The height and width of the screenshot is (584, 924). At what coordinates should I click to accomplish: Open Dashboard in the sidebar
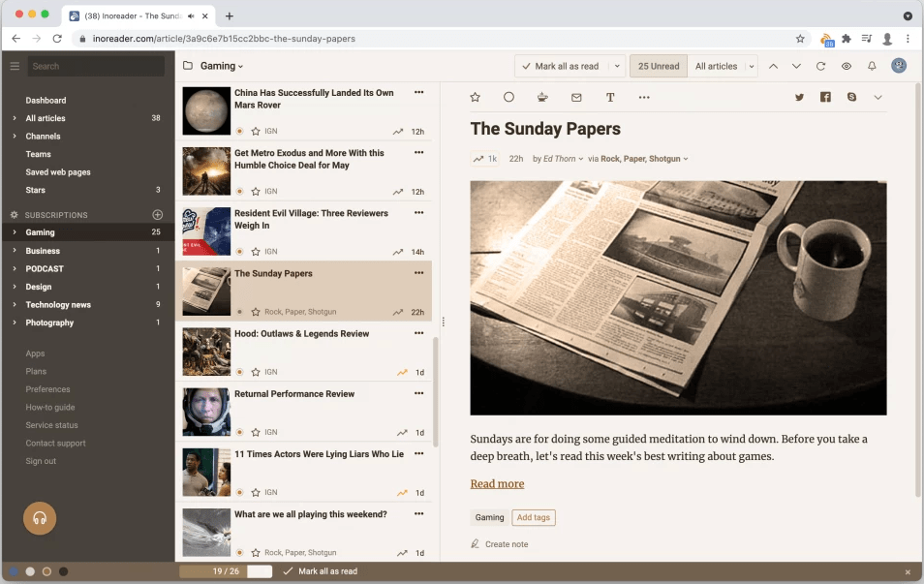[46, 100]
